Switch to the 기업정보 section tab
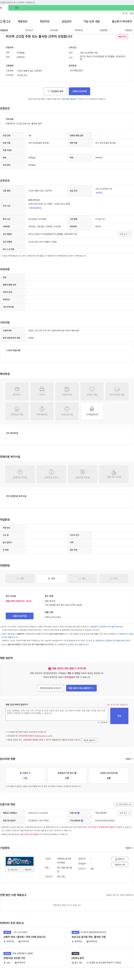 click(129, 30)
